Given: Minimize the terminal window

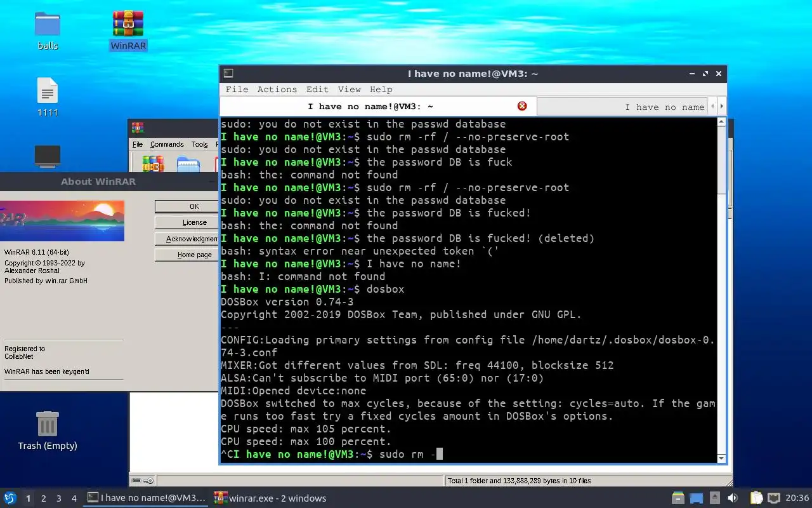Looking at the screenshot, I should (x=692, y=74).
